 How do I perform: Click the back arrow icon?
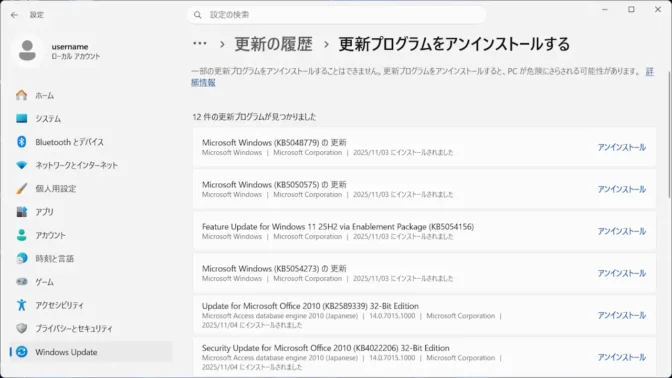(14, 15)
